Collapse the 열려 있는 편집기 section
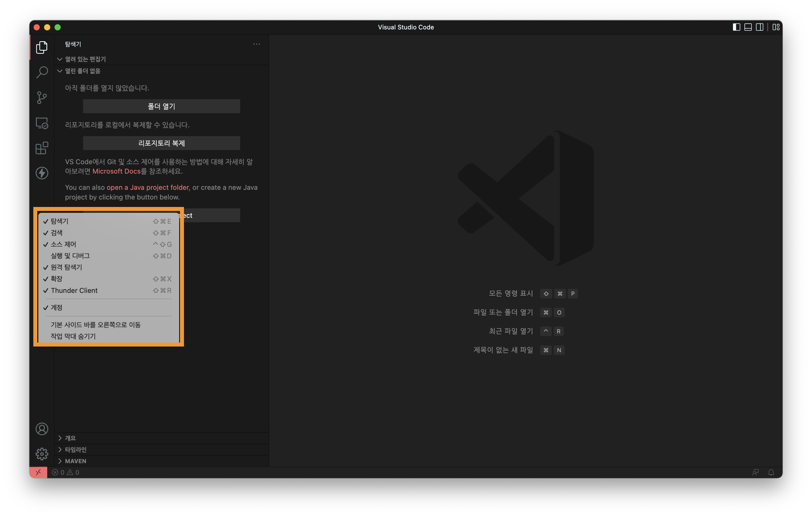 click(85, 59)
